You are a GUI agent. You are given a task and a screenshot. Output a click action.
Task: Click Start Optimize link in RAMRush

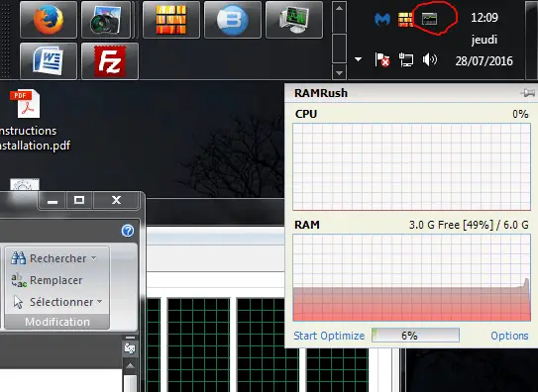pyautogui.click(x=329, y=336)
